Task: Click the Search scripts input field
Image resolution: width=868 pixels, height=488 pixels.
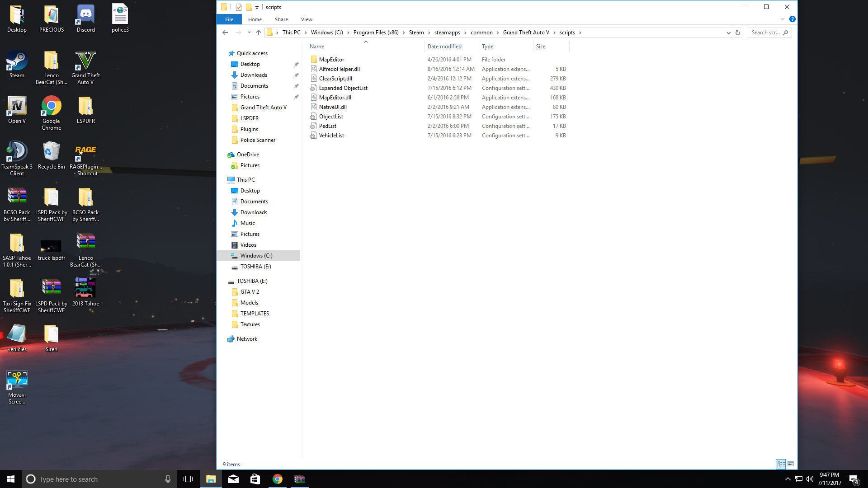Action: click(766, 33)
